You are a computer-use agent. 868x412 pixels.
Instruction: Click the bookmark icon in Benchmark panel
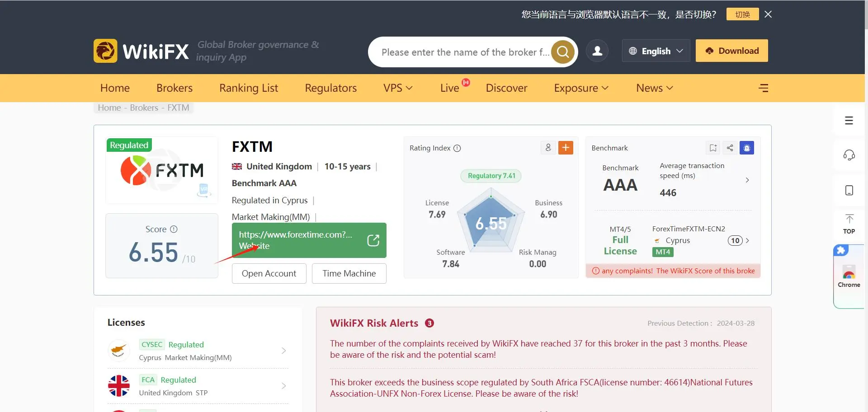(x=713, y=148)
